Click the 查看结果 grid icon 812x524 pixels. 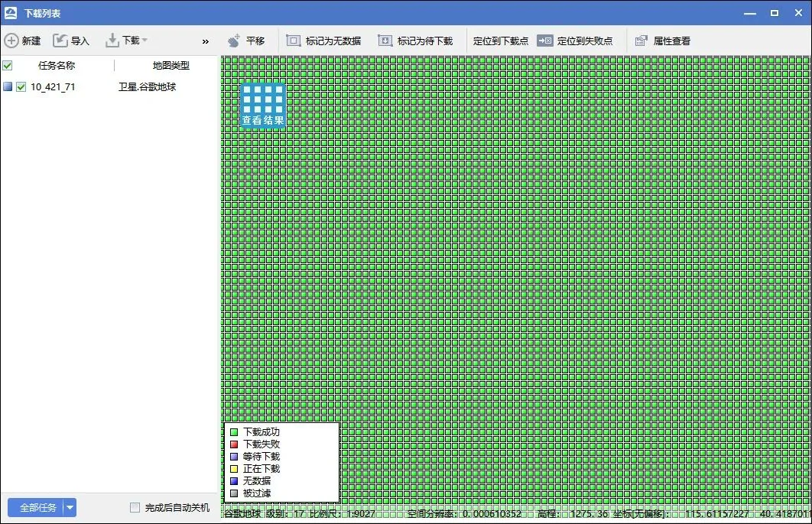pyautogui.click(x=263, y=106)
